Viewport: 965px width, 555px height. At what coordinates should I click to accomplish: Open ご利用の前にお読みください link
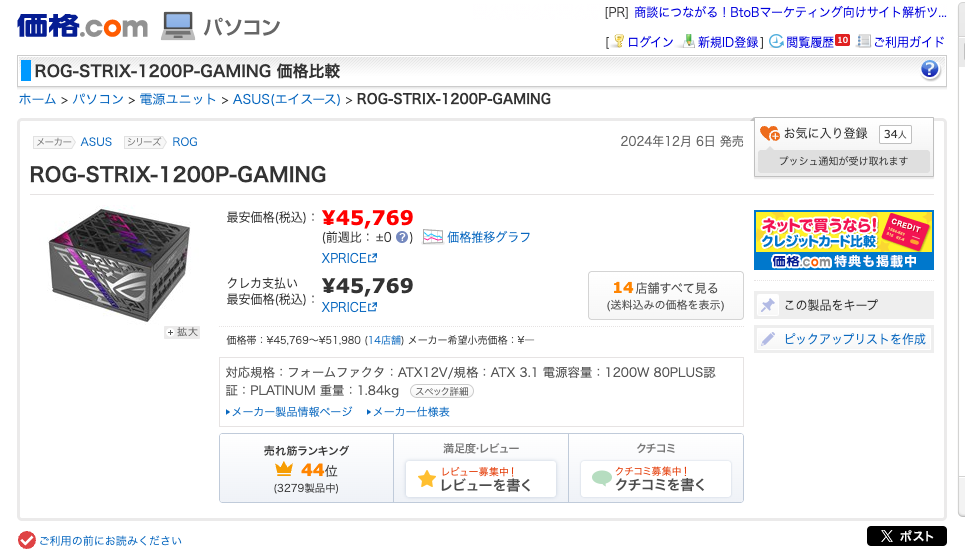(x=110, y=541)
